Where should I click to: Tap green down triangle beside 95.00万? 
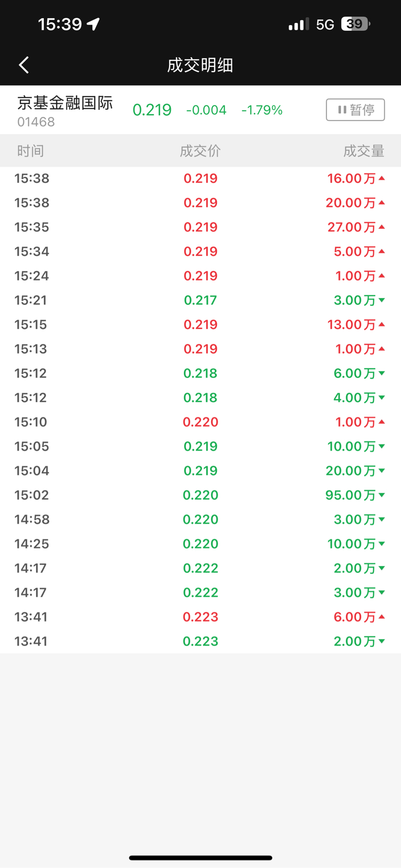(x=382, y=495)
